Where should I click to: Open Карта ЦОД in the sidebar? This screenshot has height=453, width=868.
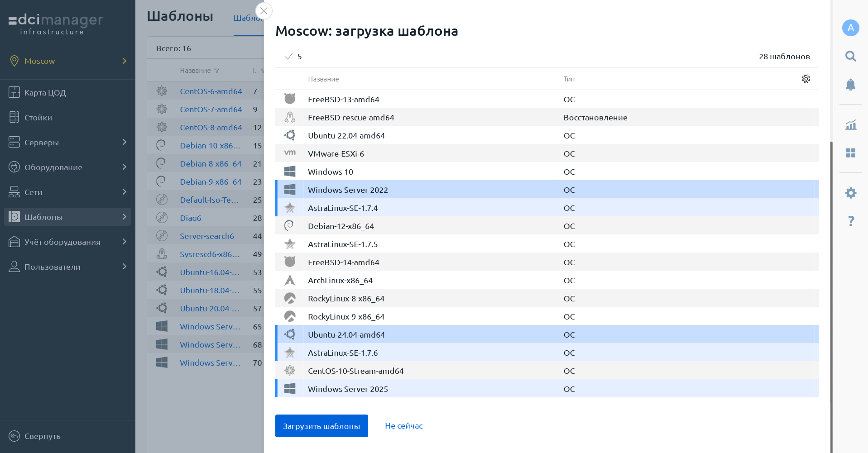pos(45,93)
